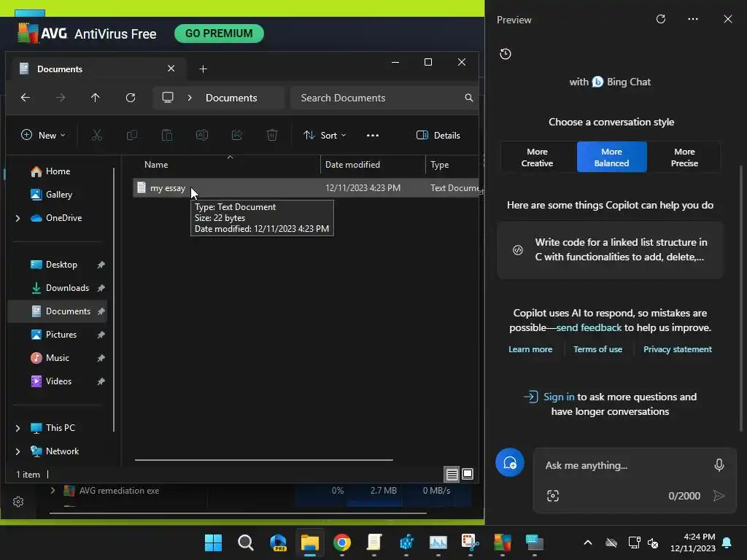Open the See more ellipsis in Explorer toolbar
The image size is (747, 560).
pos(373,135)
